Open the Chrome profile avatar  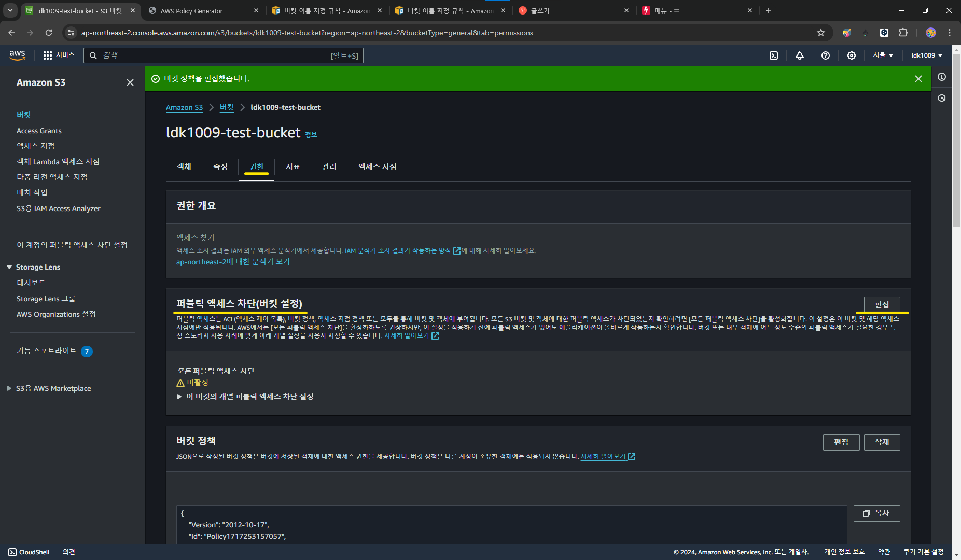(931, 33)
